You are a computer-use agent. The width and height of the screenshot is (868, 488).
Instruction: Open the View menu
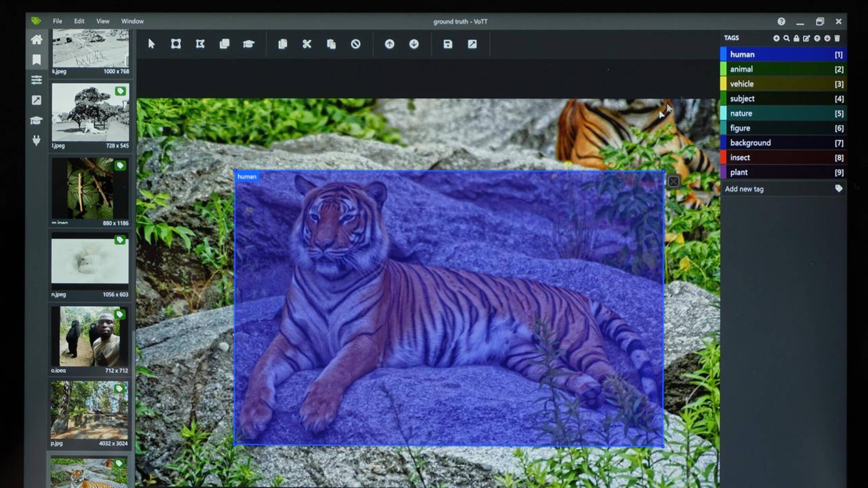click(x=103, y=21)
